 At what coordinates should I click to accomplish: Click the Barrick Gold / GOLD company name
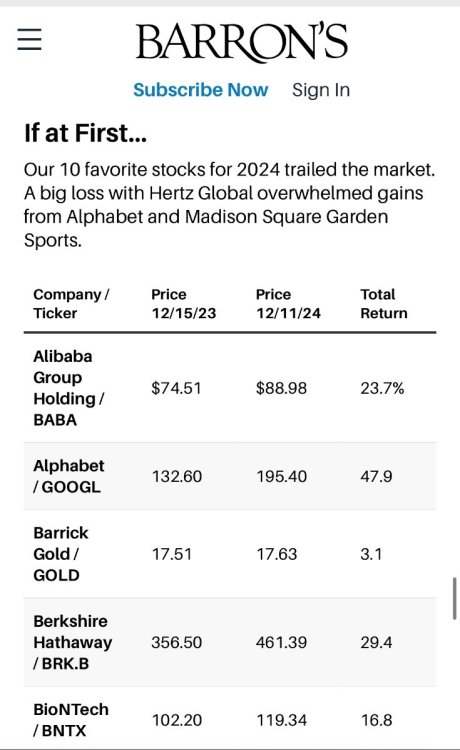[61, 554]
